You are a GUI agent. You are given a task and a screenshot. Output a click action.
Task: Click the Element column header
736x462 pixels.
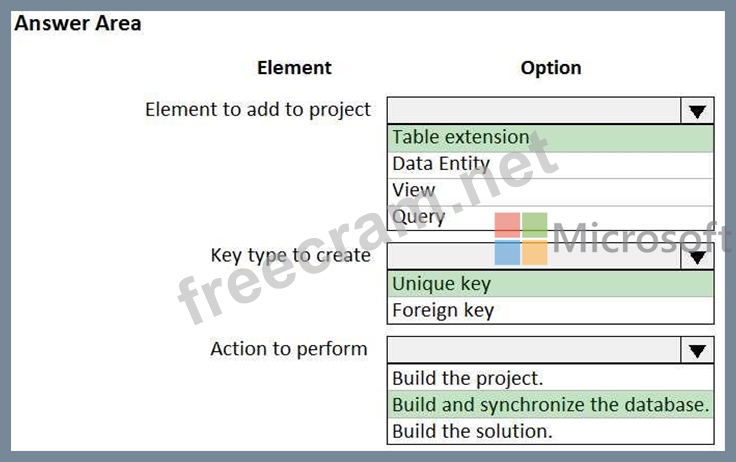[294, 68]
